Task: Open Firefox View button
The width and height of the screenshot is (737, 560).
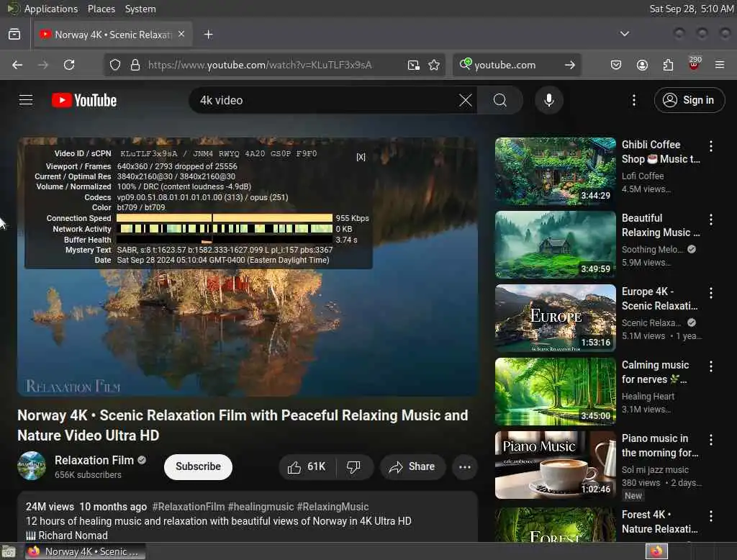Action: 14,35
